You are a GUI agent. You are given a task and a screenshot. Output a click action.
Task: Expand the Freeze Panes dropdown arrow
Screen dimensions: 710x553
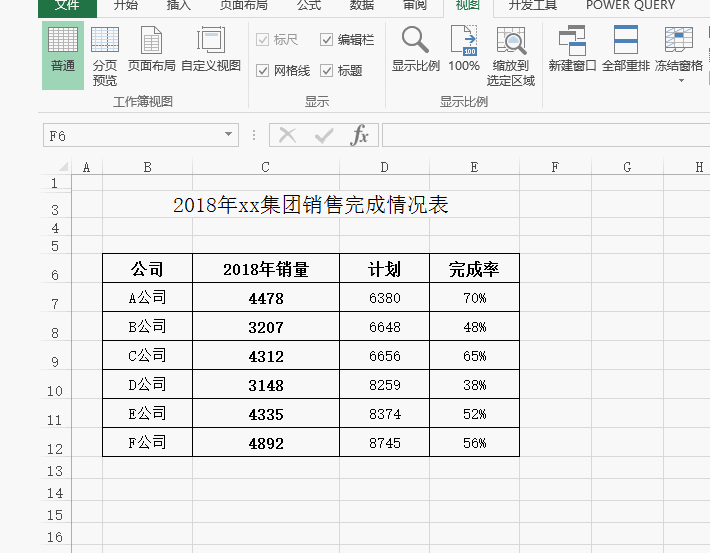[681, 81]
